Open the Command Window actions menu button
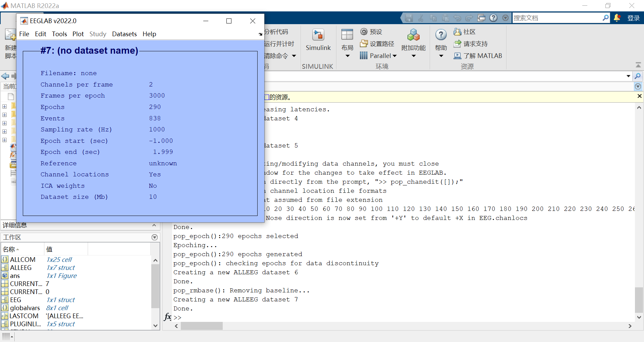 click(638, 87)
